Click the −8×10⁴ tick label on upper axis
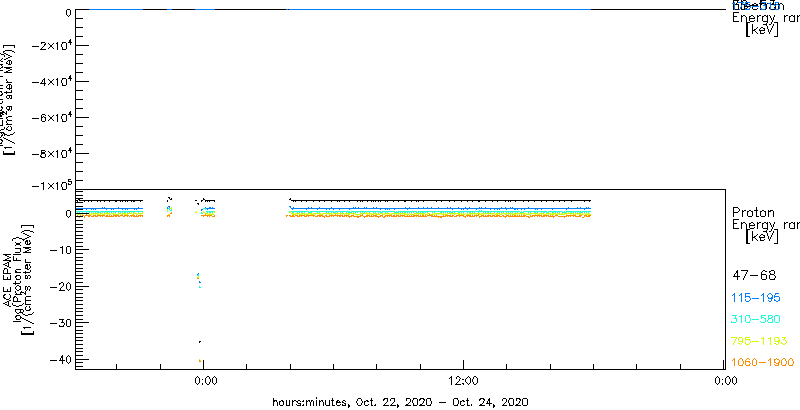This screenshot has width=800, height=410. tap(51, 154)
